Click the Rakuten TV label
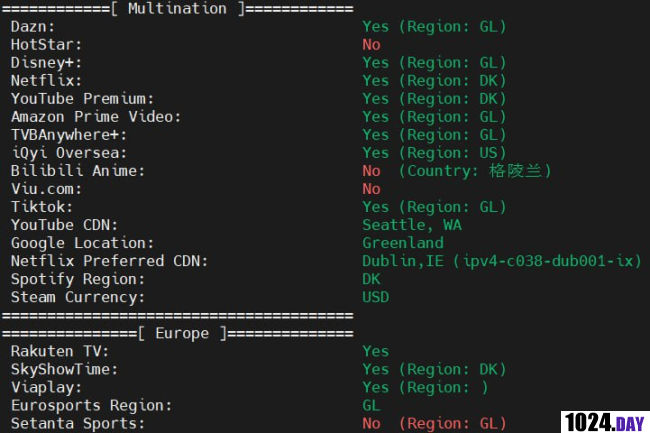Viewport: 650px width, 433px height. 60,351
